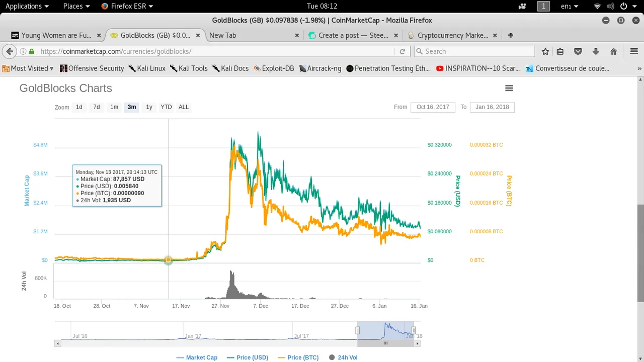Open a new tab with plus icon
644x362 pixels.
click(511, 35)
